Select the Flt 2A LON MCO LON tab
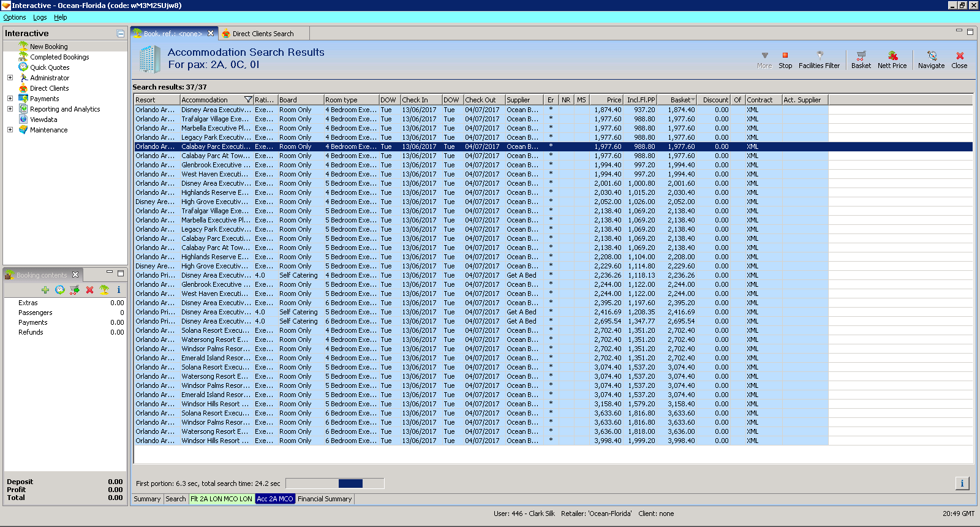 tap(221, 499)
